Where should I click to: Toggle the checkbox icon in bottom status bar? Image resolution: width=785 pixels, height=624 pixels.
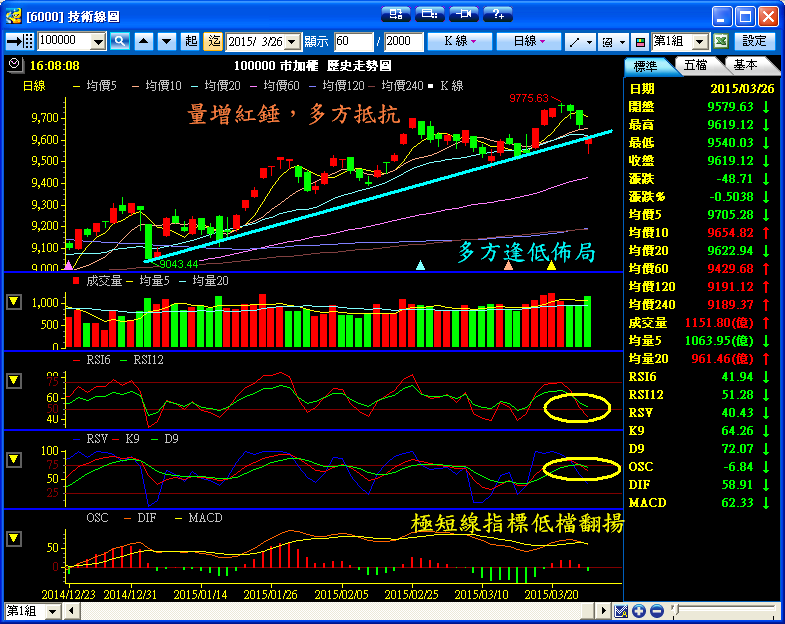[621, 611]
